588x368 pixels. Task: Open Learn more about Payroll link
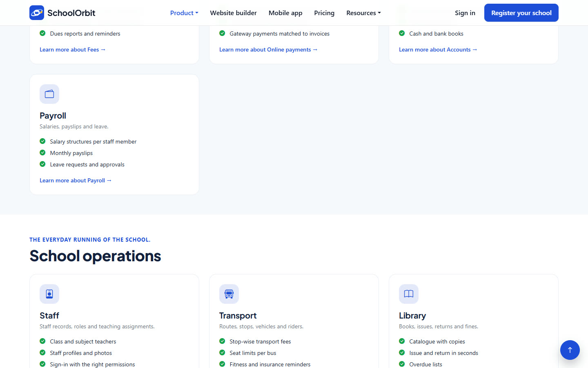pyautogui.click(x=76, y=180)
